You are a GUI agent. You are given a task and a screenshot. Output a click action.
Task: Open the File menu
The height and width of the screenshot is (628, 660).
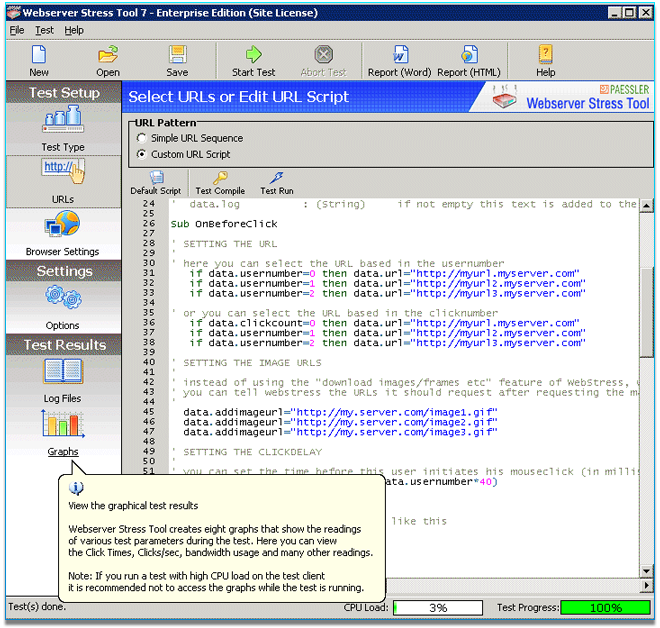(x=17, y=30)
